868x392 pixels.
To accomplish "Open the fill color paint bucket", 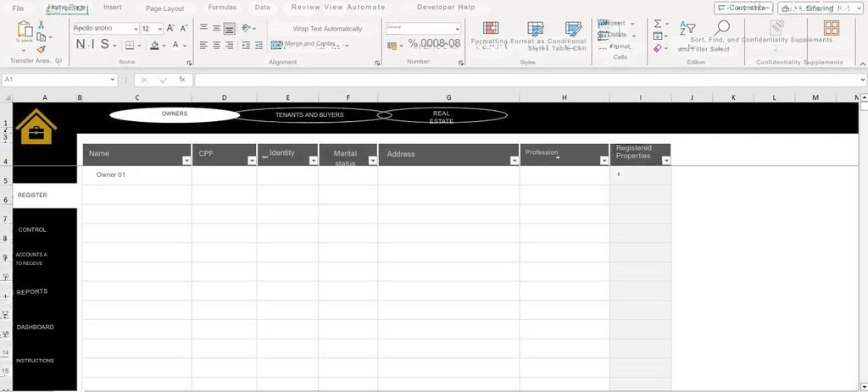I will point(154,45).
